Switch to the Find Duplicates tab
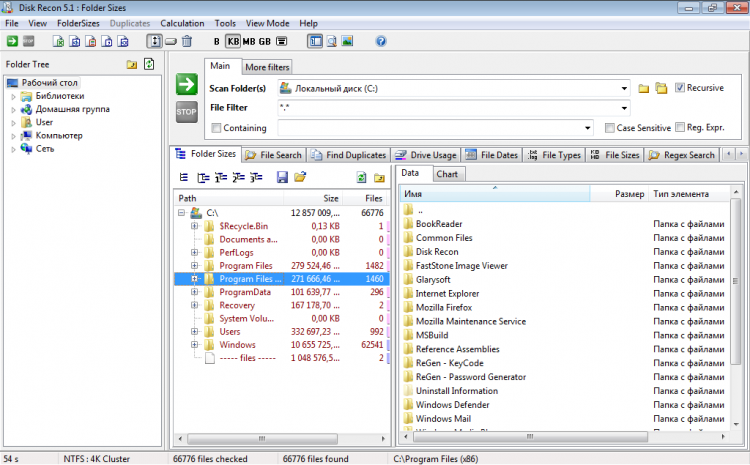 coord(349,155)
